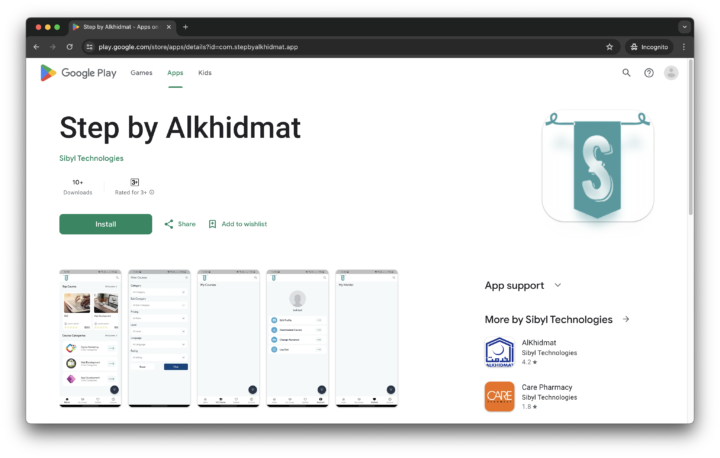Select the Step by Alkhidmat browser tab
720x458 pixels.
122,27
